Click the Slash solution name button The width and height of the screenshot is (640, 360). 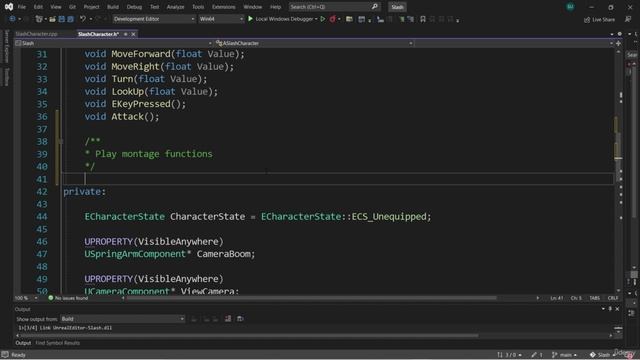397,7
